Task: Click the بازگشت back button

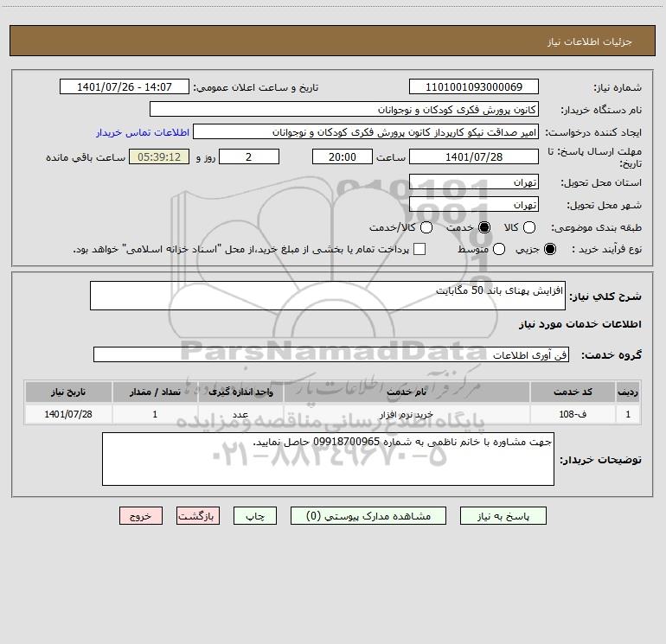Action: tap(198, 516)
